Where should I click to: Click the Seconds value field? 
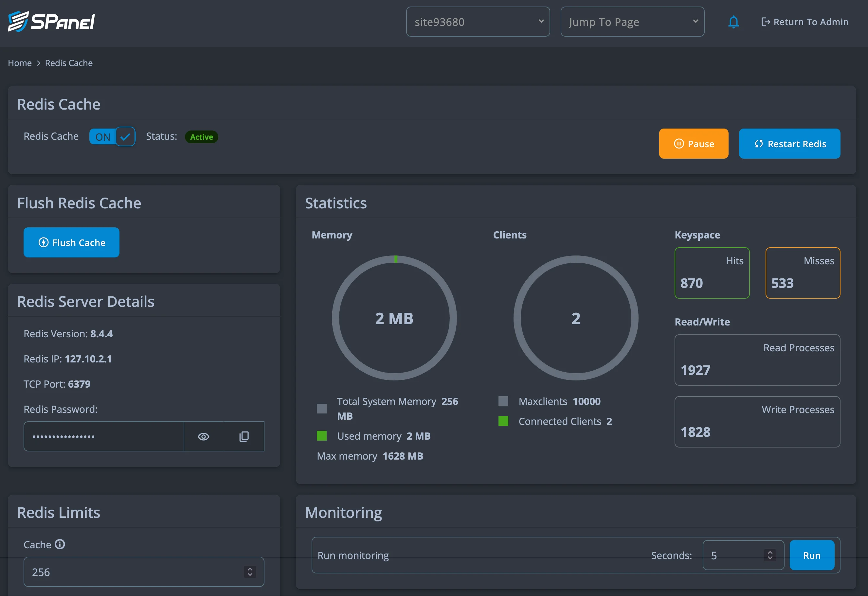point(743,555)
